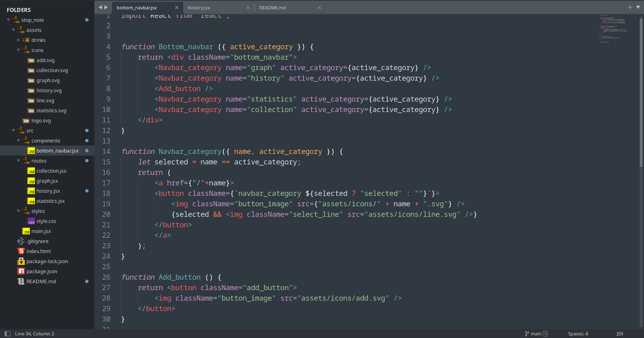The width and height of the screenshot is (644, 338).
Task: Click the vertical editor scrollbar
Action: [x=641, y=92]
